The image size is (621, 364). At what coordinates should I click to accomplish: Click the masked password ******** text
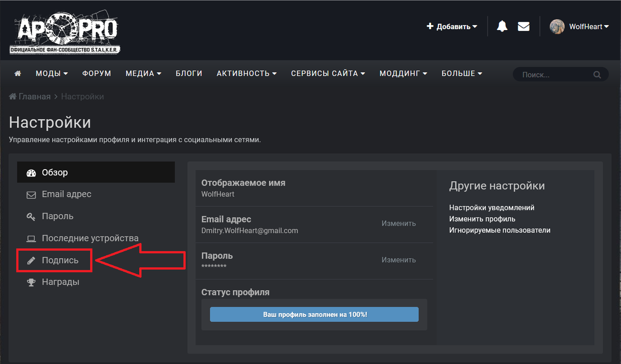tap(214, 267)
